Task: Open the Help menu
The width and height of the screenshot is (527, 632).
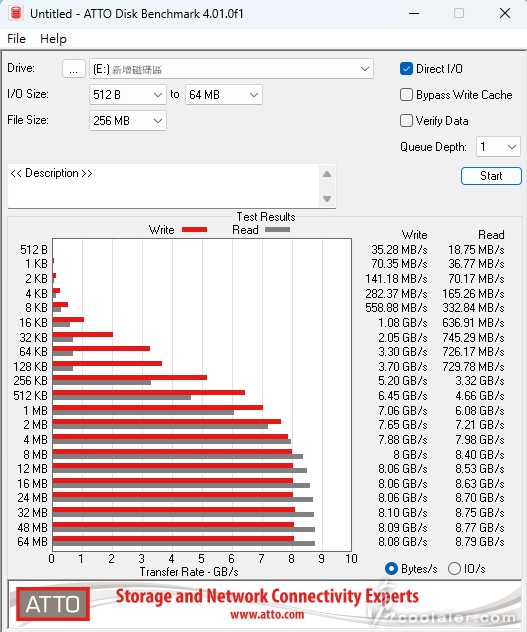Action: click(x=53, y=39)
